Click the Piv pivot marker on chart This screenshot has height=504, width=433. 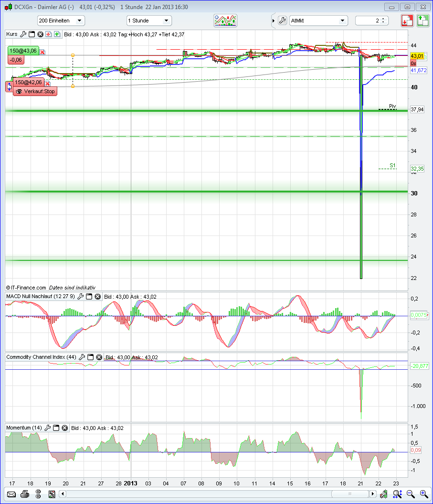392,106
